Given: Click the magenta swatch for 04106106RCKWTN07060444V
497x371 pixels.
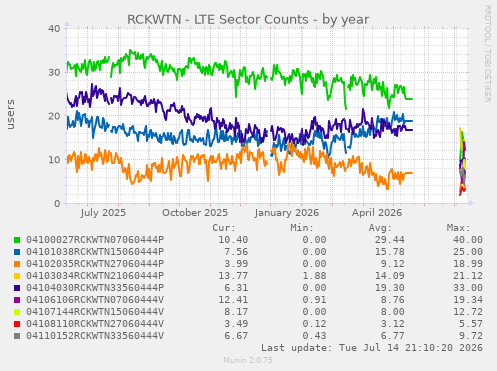Looking at the screenshot, I should [17, 300].
